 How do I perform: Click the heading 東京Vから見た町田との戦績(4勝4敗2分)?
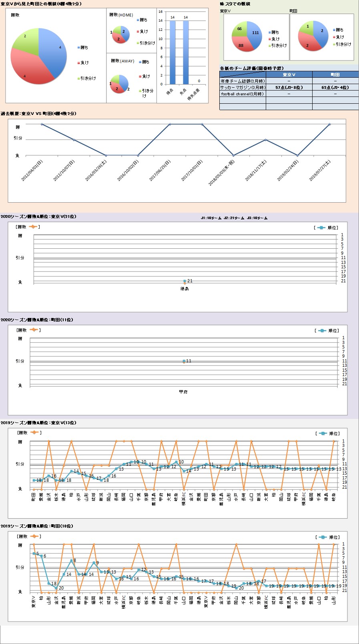pos(41,4)
